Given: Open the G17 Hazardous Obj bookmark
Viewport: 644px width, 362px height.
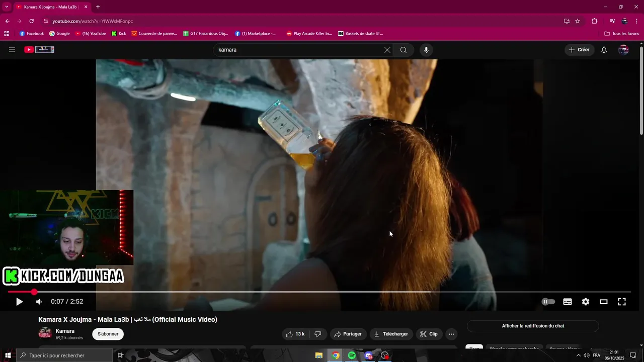Looking at the screenshot, I should [x=205, y=34].
